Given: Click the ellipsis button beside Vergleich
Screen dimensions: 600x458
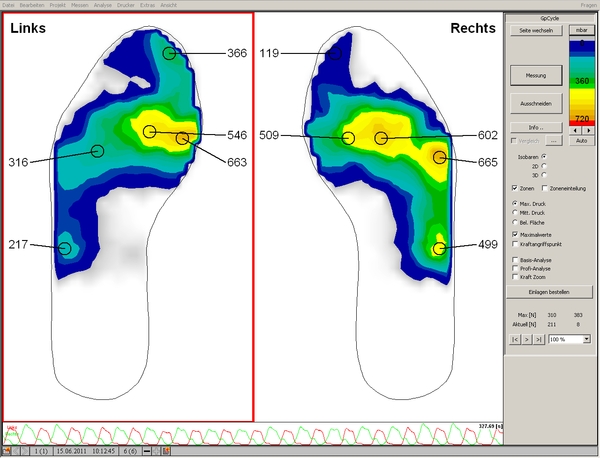Looking at the screenshot, I should coord(552,142).
